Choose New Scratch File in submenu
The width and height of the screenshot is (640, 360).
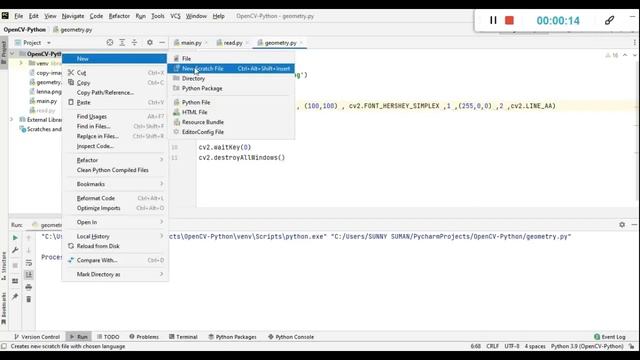(x=231, y=69)
